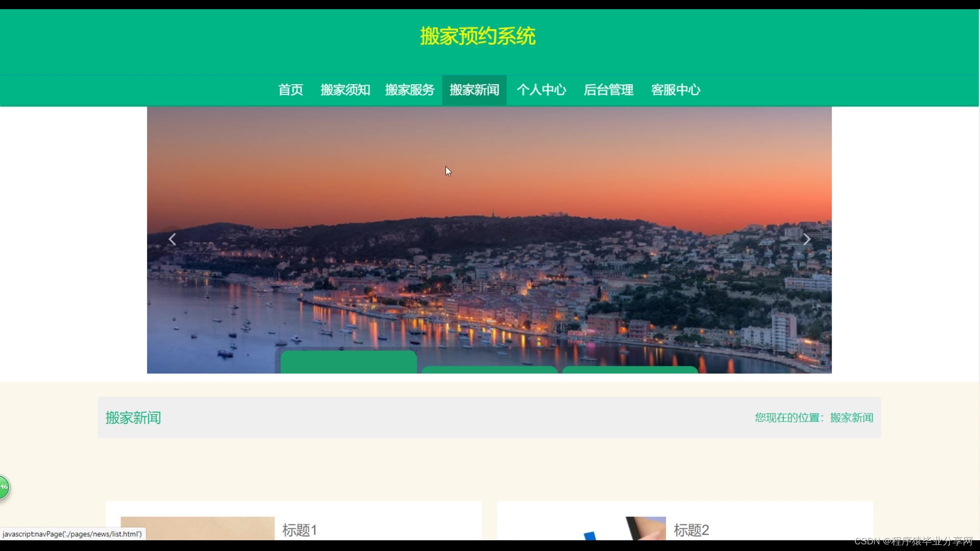Image resolution: width=980 pixels, height=551 pixels.
Task: Click tallest leftmost green block at carousel bottom
Action: (x=349, y=362)
